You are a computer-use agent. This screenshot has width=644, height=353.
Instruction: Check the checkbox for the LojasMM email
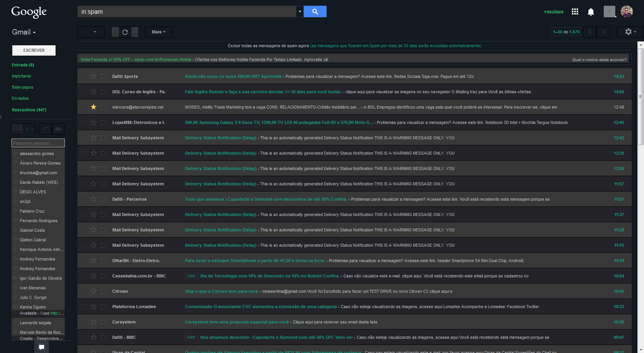(83, 122)
